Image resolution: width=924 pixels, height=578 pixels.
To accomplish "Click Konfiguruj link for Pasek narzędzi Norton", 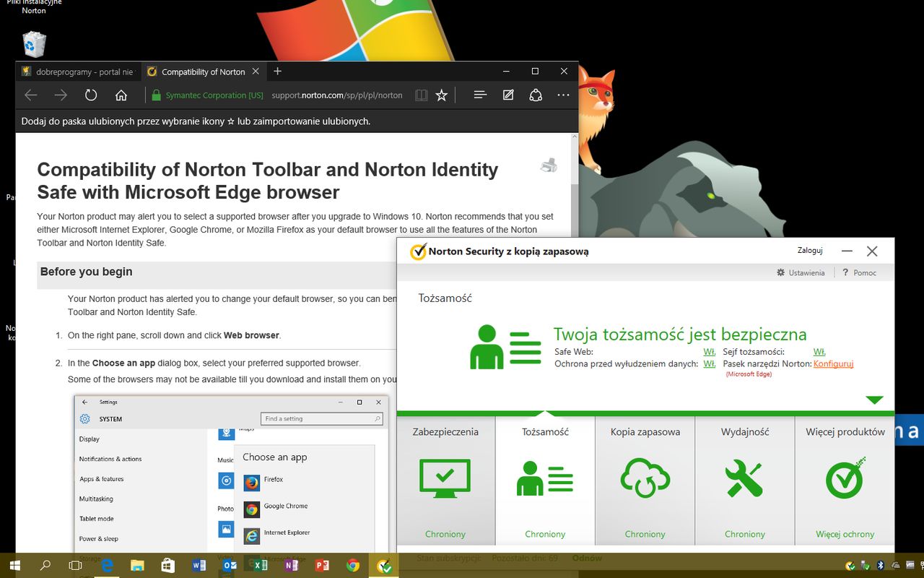I will point(833,363).
